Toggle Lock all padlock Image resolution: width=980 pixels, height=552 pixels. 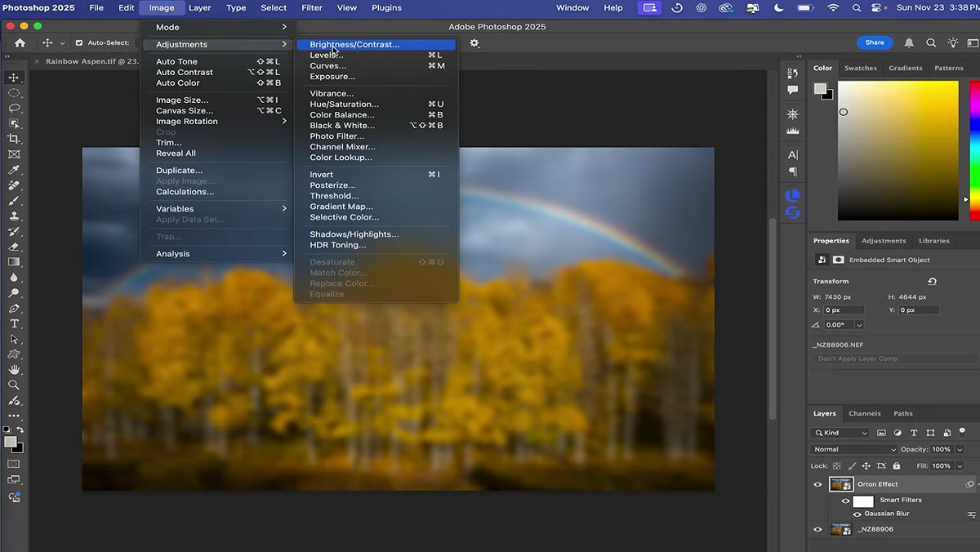click(x=897, y=466)
